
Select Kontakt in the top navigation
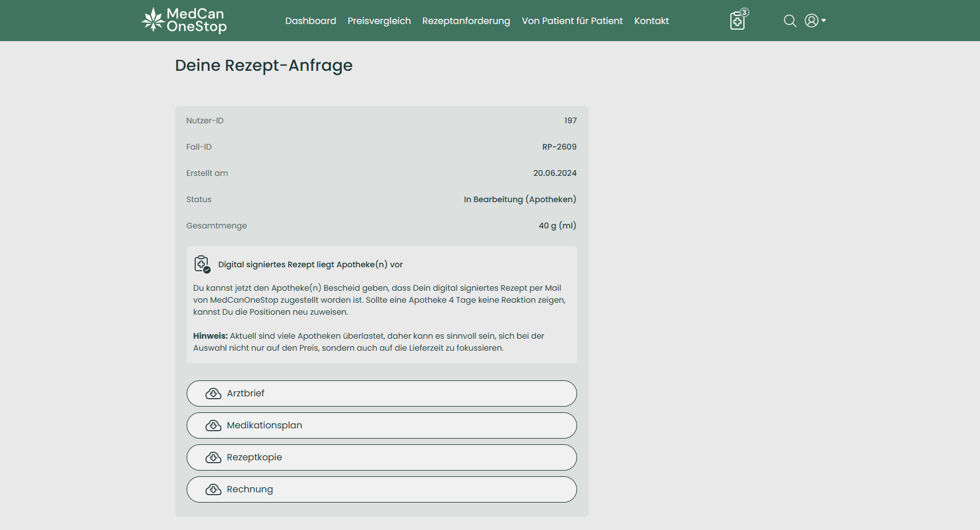(x=651, y=21)
